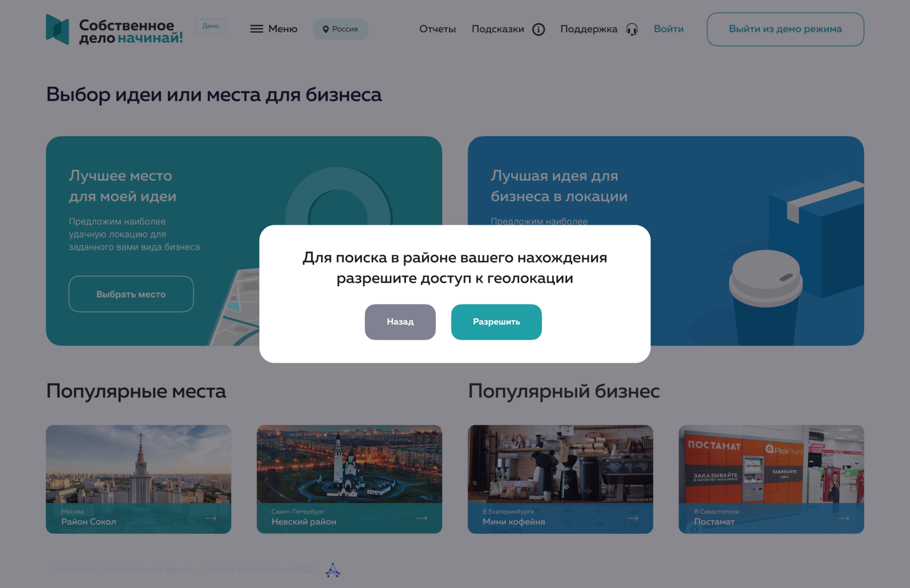Screen dimensions: 910x588
Task: Click the arrow on Невский район card
Action: [422, 518]
